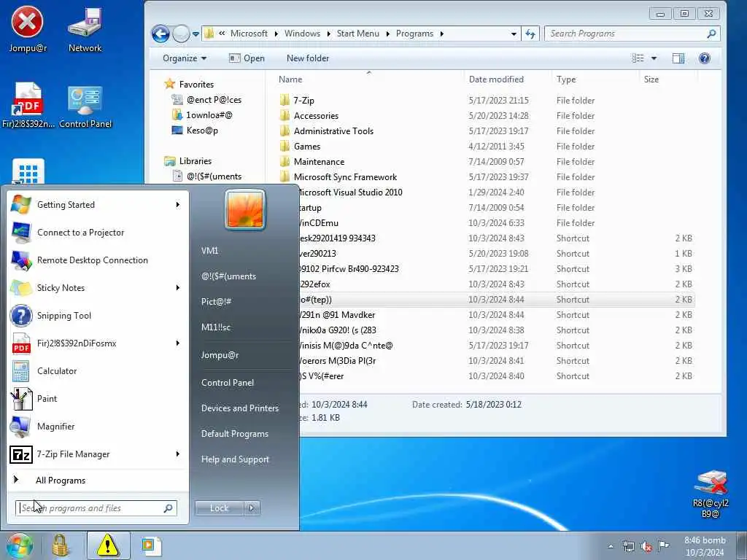
Task: Open Help and Support
Action: pos(235,459)
